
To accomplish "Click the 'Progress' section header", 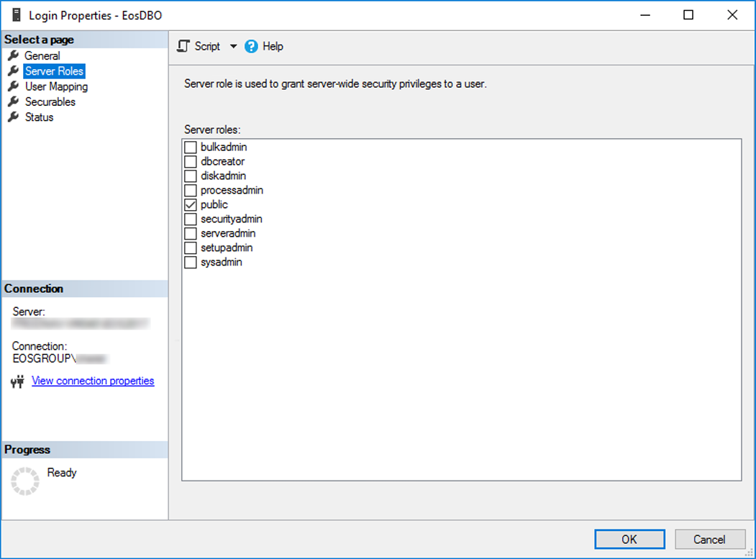I will pyautogui.click(x=27, y=450).
